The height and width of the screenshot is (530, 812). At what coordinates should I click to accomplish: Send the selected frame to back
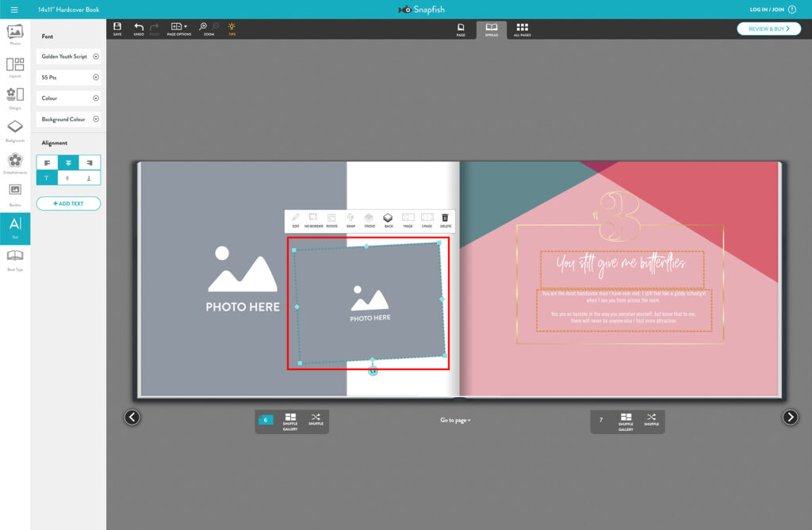(388, 220)
